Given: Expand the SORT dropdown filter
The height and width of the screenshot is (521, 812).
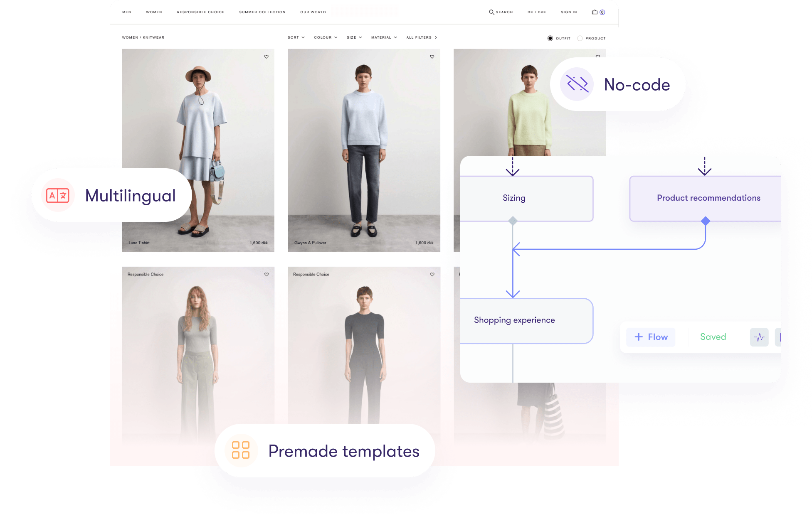Looking at the screenshot, I should click(x=294, y=37).
